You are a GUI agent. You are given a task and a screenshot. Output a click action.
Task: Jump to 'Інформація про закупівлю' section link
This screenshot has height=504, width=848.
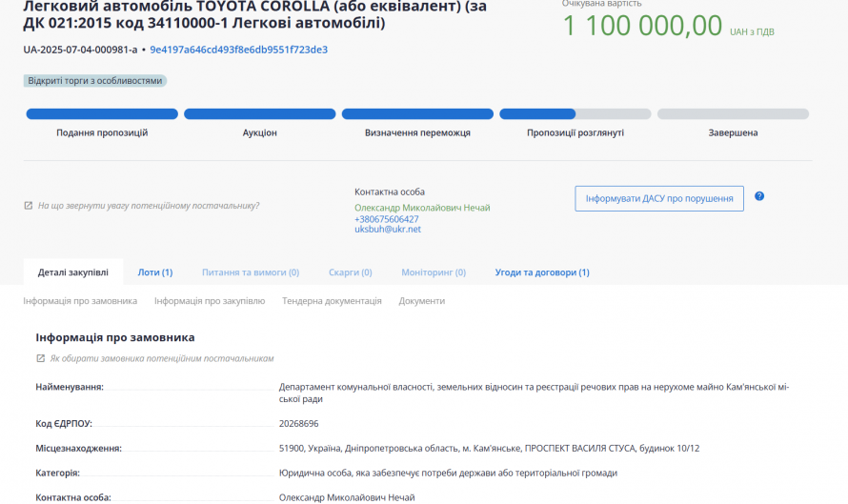click(x=210, y=301)
